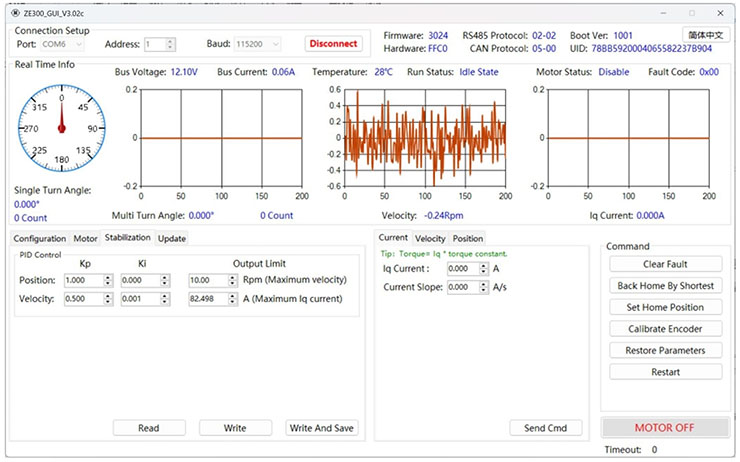
Task: Click the Velocity Kp stepper arrows
Action: pyautogui.click(x=108, y=299)
